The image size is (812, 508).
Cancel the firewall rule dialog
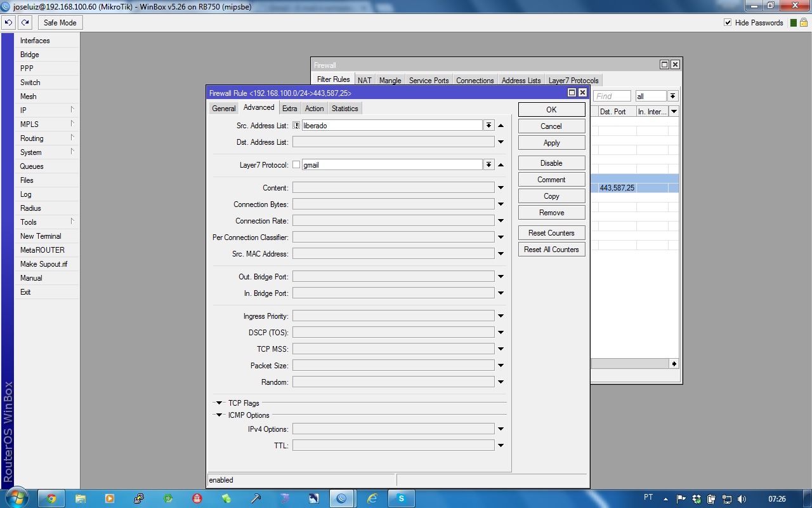[551, 126]
